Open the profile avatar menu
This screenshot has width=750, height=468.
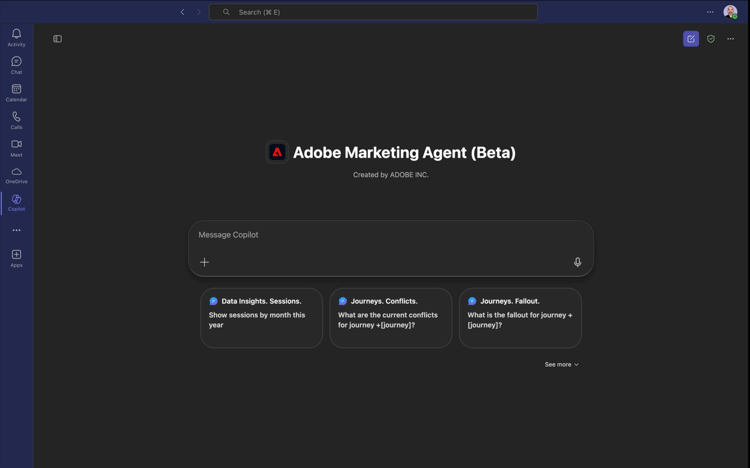[x=730, y=12]
